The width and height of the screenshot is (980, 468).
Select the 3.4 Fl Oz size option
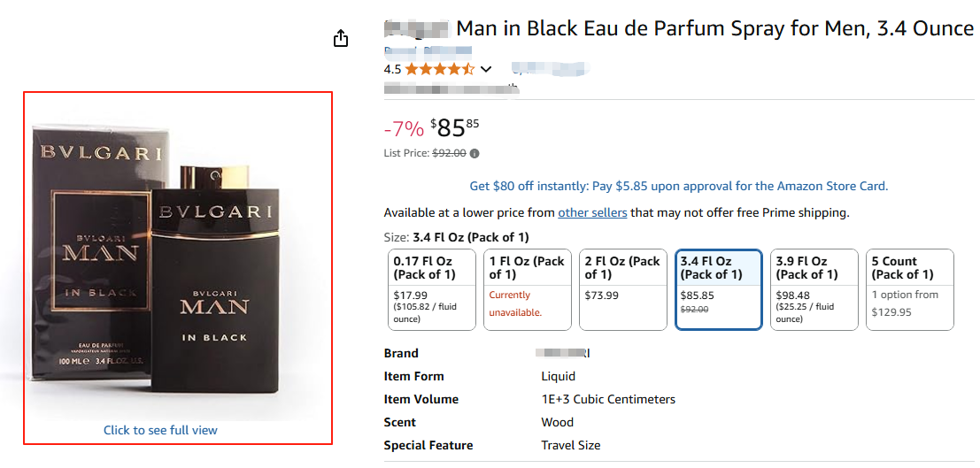coord(718,289)
